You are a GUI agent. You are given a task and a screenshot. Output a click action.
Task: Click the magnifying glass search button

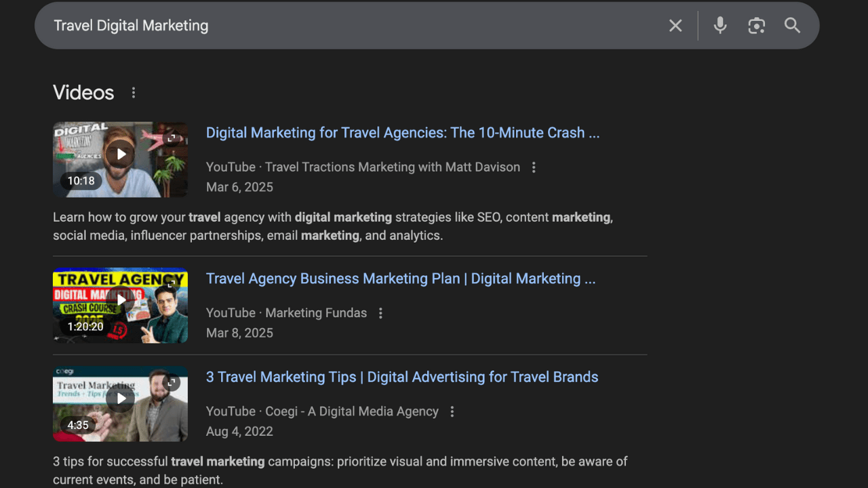(792, 26)
